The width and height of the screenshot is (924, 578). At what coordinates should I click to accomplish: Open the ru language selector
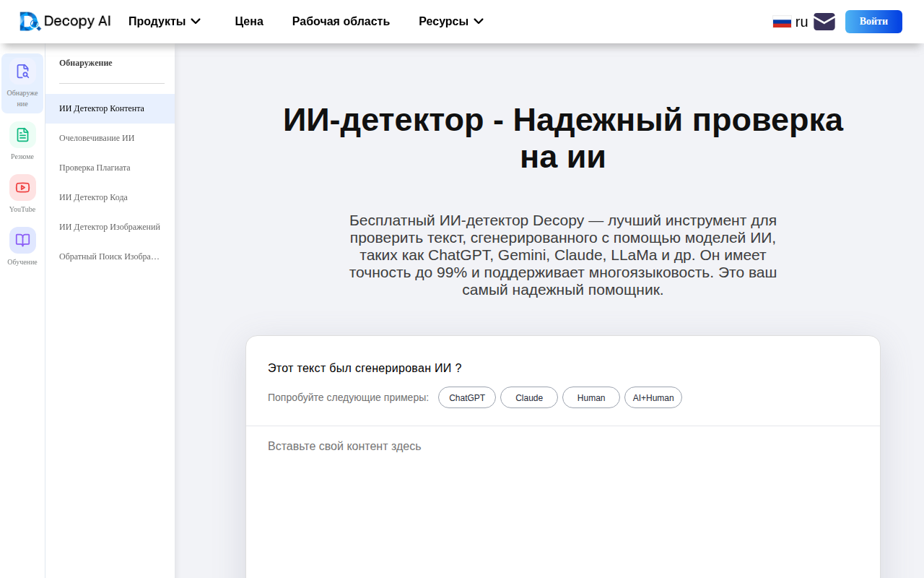click(x=790, y=22)
